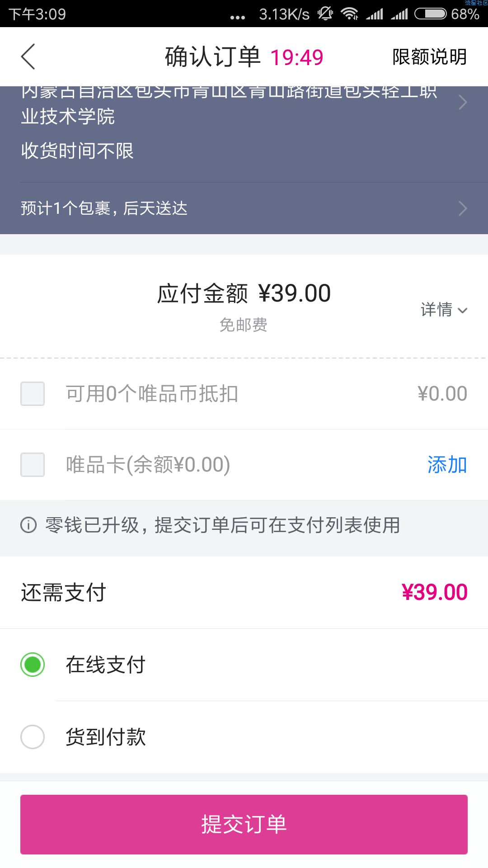Check the 唯品卡 balance checkbox
The height and width of the screenshot is (868, 488).
pyautogui.click(x=33, y=465)
